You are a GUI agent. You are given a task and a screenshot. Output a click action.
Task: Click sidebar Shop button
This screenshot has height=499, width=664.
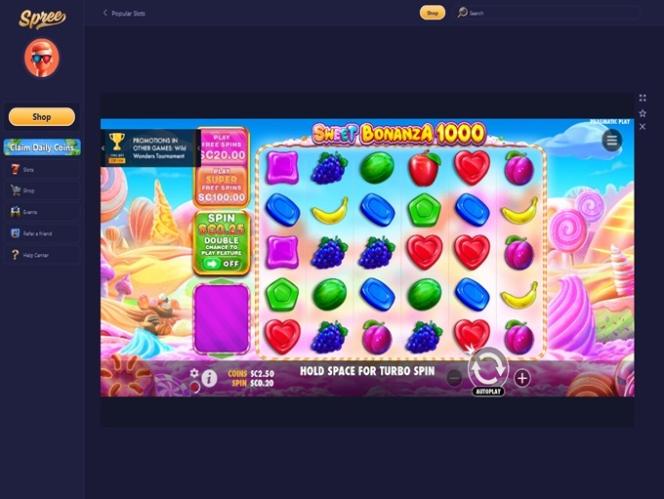click(x=42, y=116)
